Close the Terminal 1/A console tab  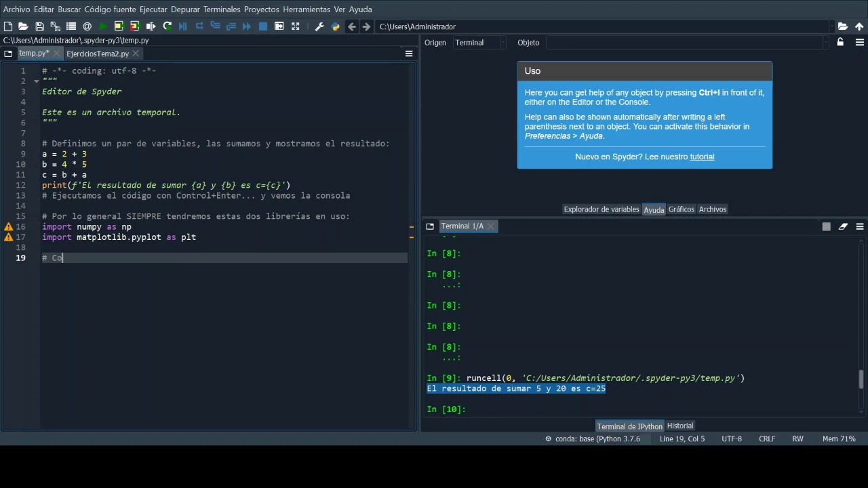(491, 226)
